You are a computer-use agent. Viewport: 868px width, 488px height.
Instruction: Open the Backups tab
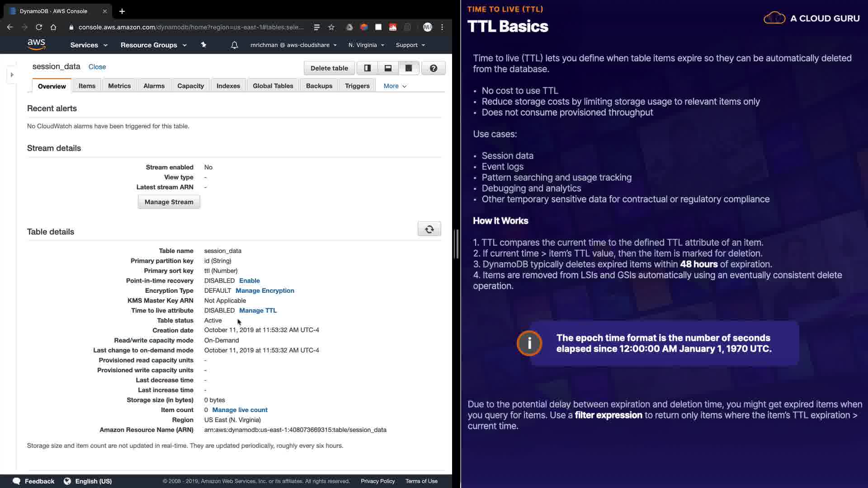pyautogui.click(x=319, y=86)
